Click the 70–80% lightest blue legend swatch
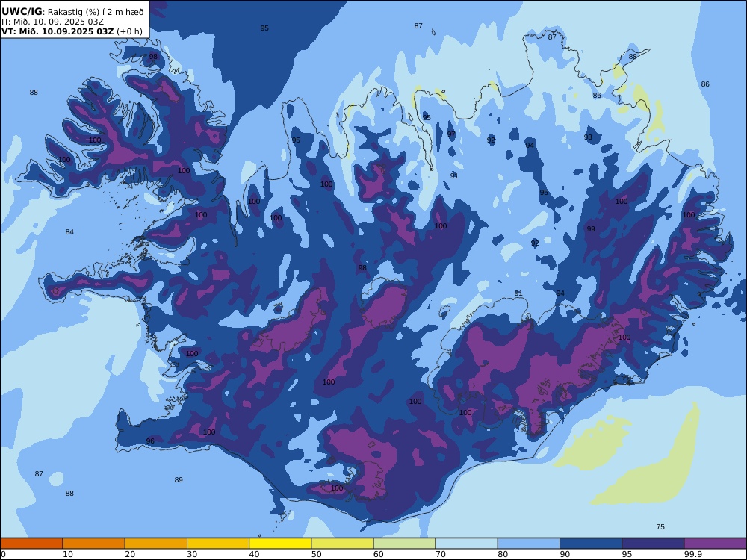The width and height of the screenshot is (747, 560). point(466,544)
